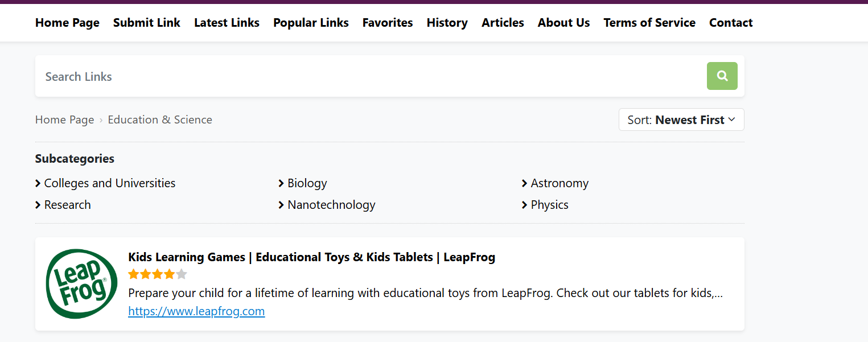The height and width of the screenshot is (342, 868).
Task: Click the star rating under LeapFrog title
Action: pyautogui.click(x=158, y=274)
